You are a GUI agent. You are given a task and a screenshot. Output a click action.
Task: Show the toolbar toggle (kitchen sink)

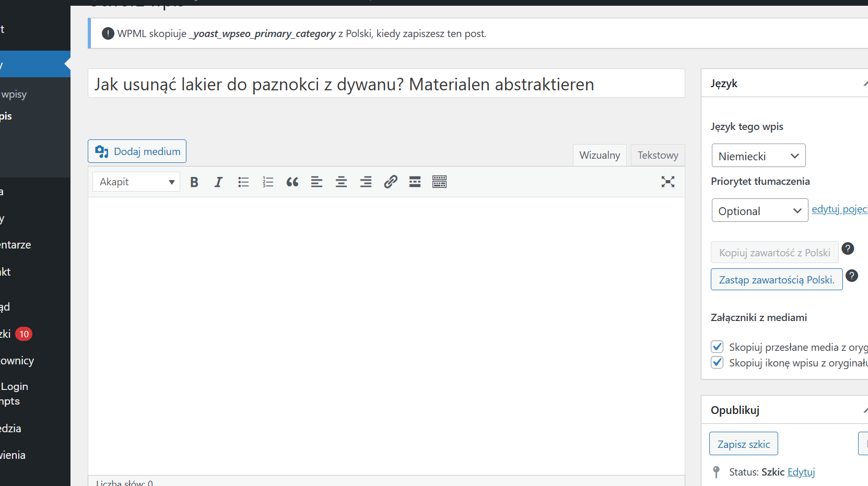439,182
